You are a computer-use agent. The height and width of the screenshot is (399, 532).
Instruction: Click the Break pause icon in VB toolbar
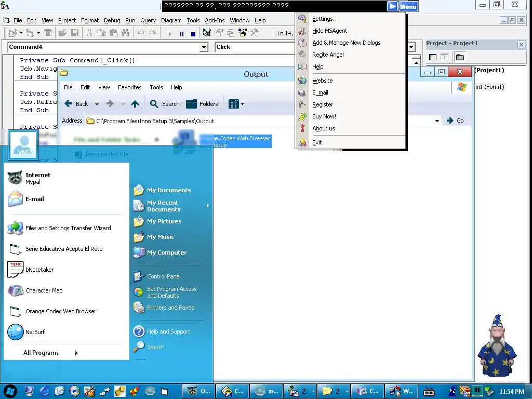181,34
